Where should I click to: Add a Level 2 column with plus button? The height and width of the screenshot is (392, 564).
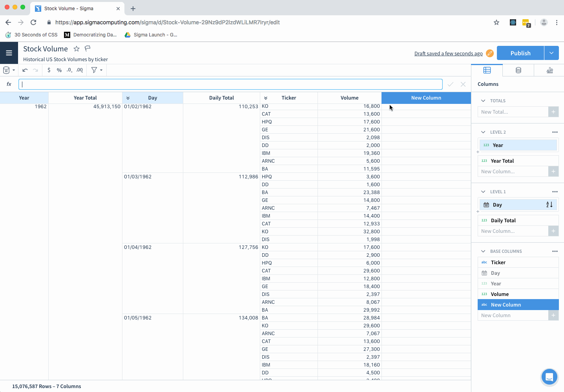pyautogui.click(x=553, y=171)
